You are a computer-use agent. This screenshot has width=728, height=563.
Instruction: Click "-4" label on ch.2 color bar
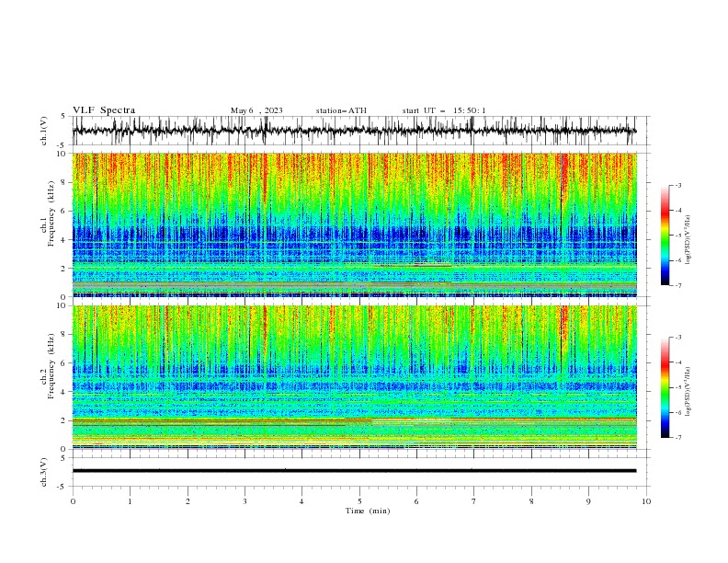click(677, 362)
